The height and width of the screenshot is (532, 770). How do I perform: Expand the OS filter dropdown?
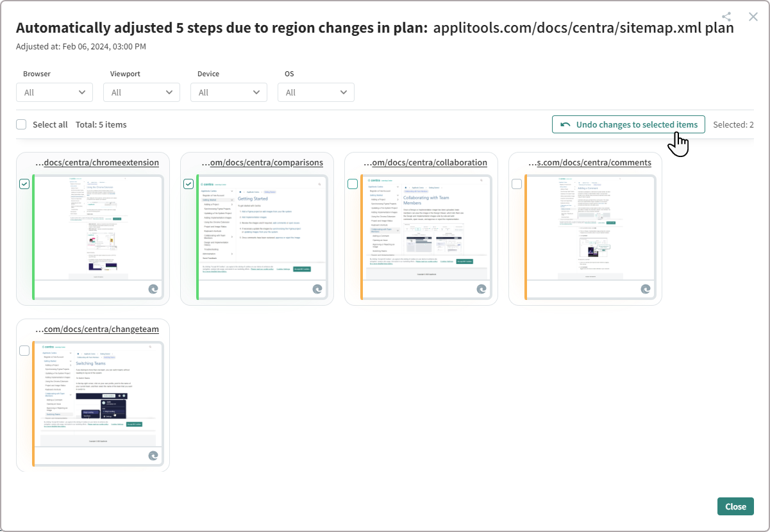click(316, 92)
